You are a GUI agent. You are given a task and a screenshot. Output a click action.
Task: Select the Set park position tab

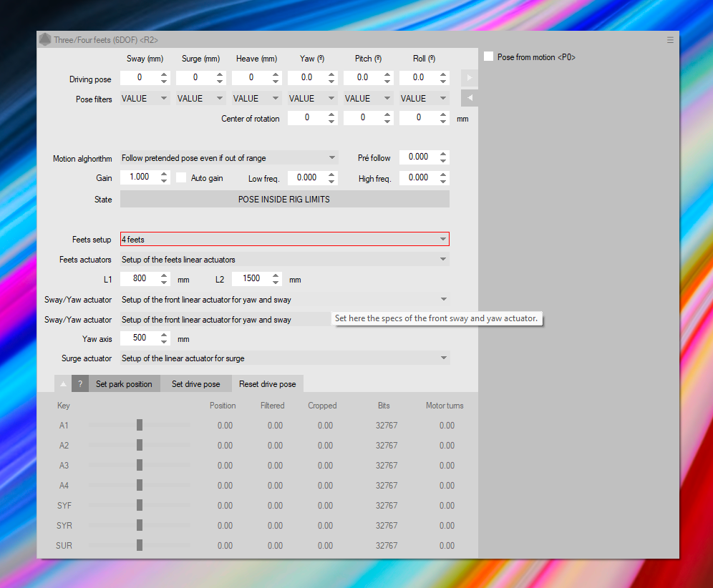(x=124, y=384)
